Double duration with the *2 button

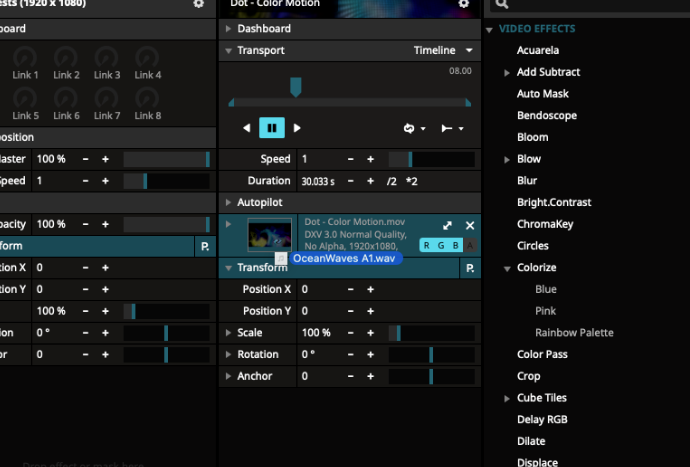point(411,181)
